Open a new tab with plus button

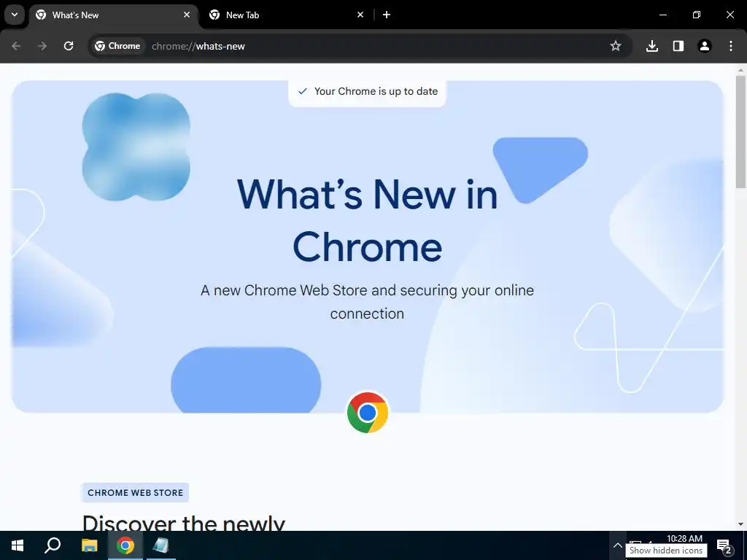(x=387, y=15)
